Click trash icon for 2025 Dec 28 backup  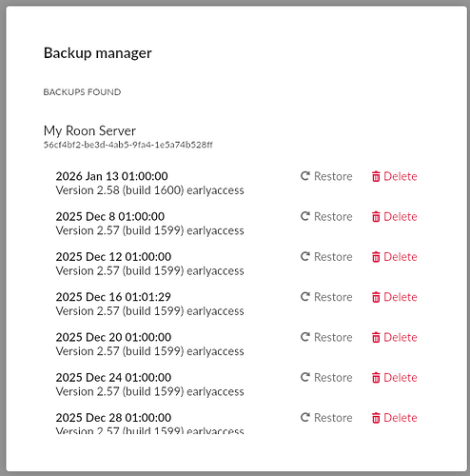click(x=376, y=418)
